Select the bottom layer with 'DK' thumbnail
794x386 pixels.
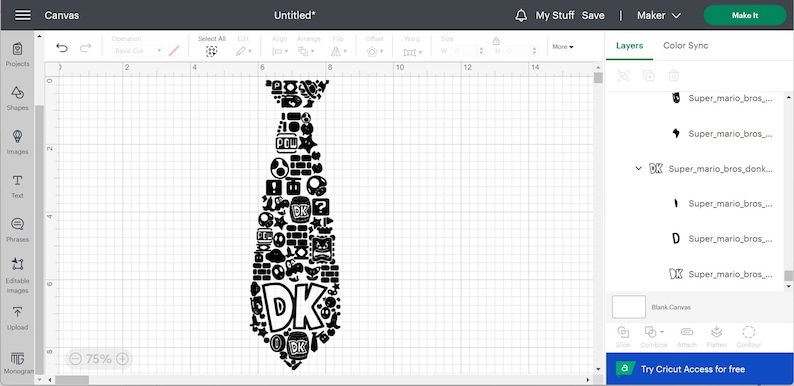(722, 274)
